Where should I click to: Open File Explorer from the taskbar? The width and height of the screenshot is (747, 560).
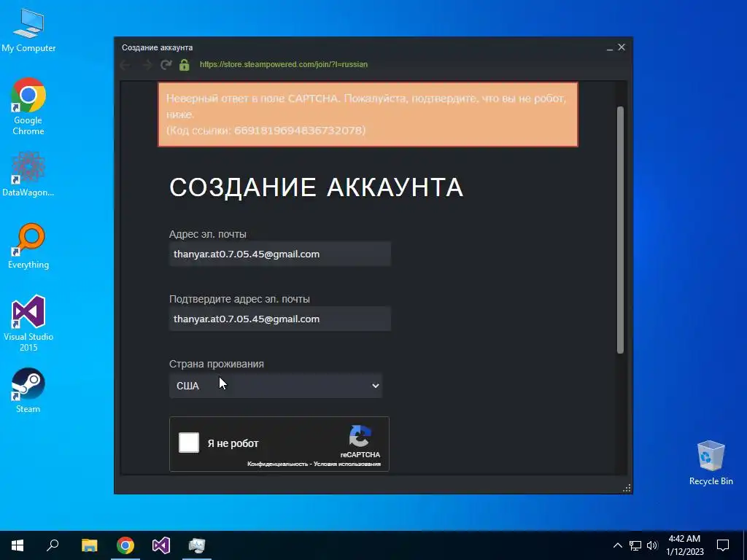tap(89, 545)
